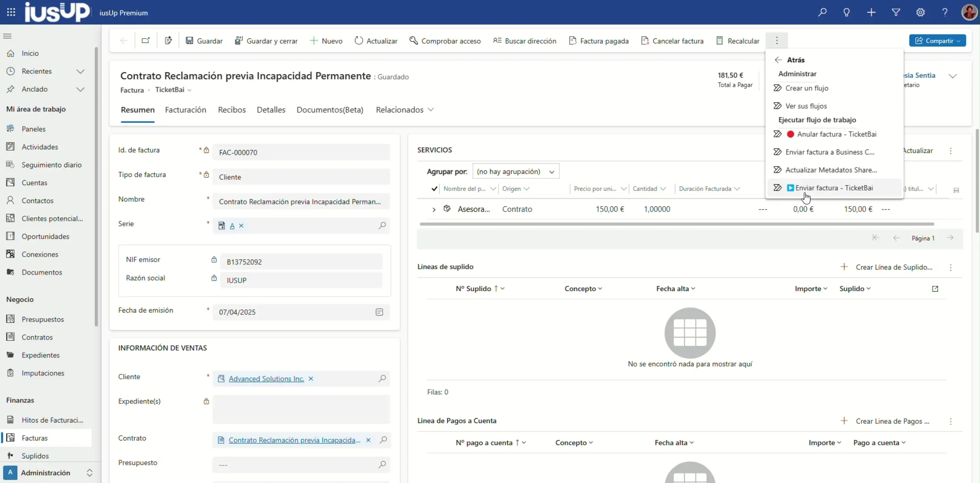Open the Advanced Solutions Inc. link
This screenshot has height=483, width=980.
[x=266, y=379]
